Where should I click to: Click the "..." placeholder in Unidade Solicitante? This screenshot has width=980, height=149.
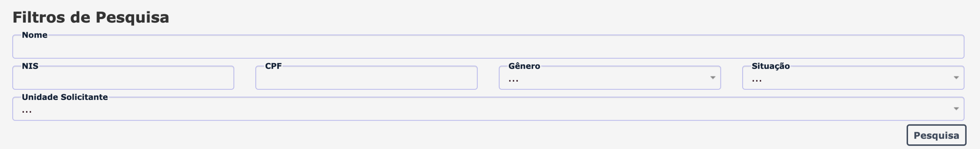point(27,112)
